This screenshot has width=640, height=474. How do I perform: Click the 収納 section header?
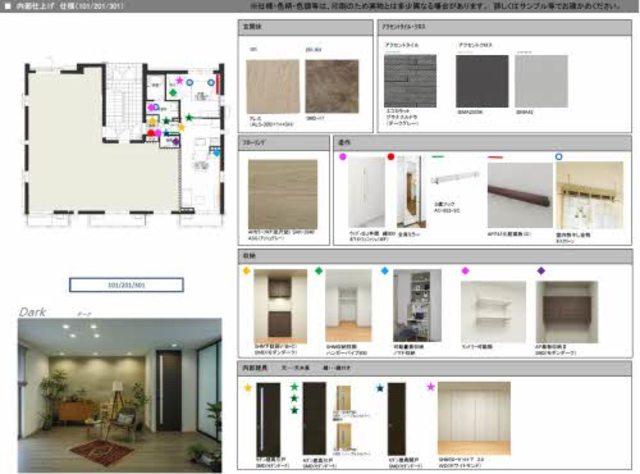pos(249,257)
